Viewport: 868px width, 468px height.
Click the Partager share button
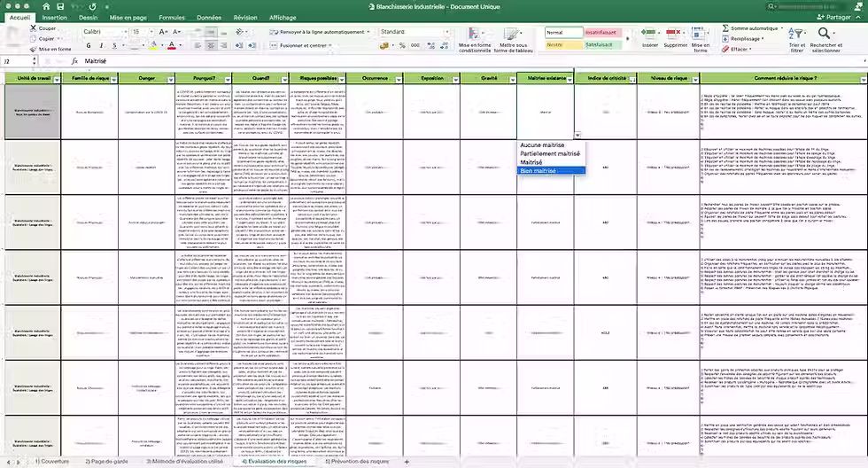coord(833,17)
